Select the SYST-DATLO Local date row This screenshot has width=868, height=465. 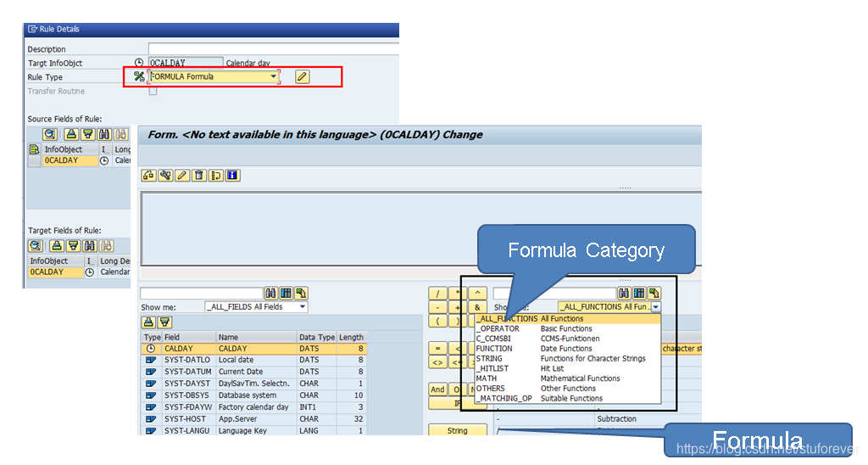[253, 361]
